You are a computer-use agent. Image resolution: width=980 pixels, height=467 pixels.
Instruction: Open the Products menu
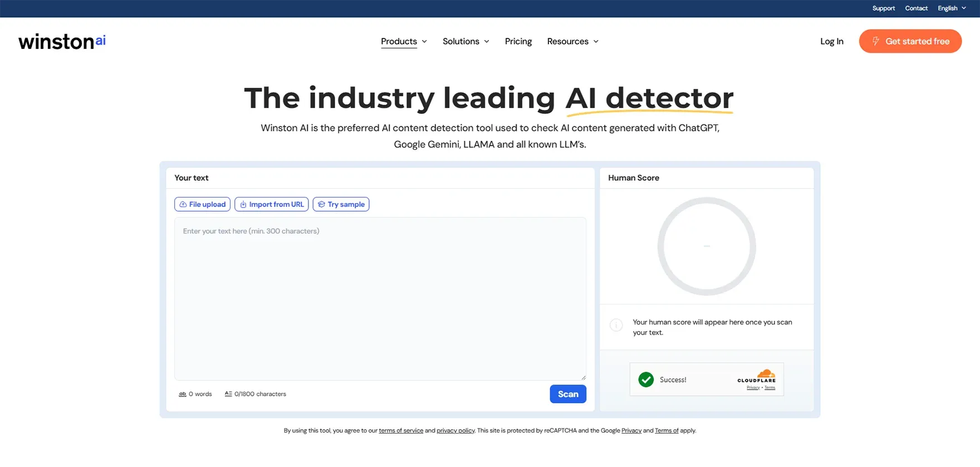click(399, 41)
